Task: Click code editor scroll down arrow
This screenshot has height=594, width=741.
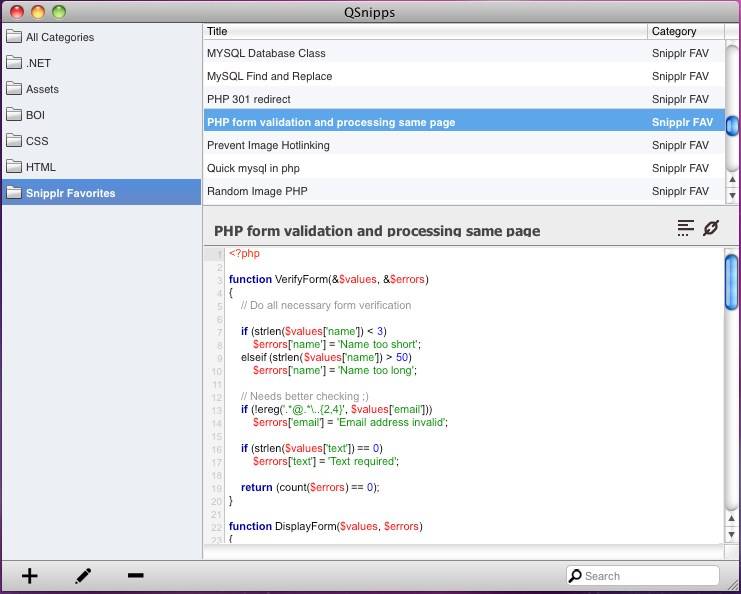Action: pyautogui.click(x=732, y=534)
